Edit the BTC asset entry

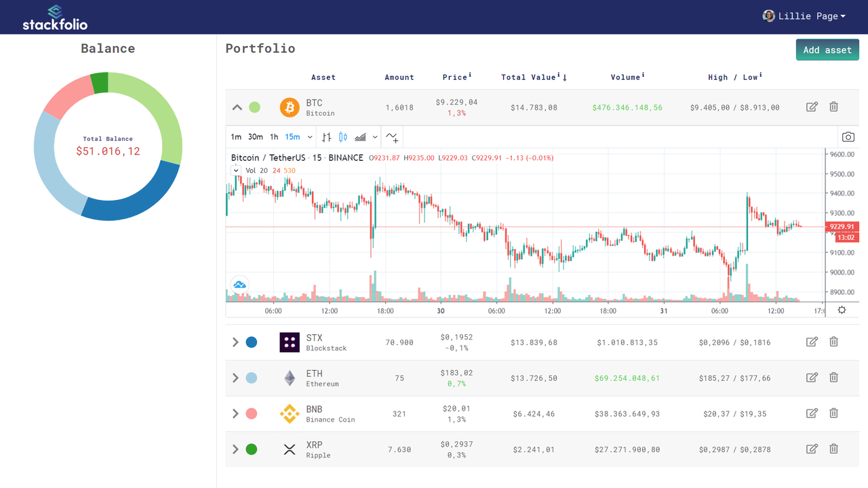pyautogui.click(x=812, y=107)
